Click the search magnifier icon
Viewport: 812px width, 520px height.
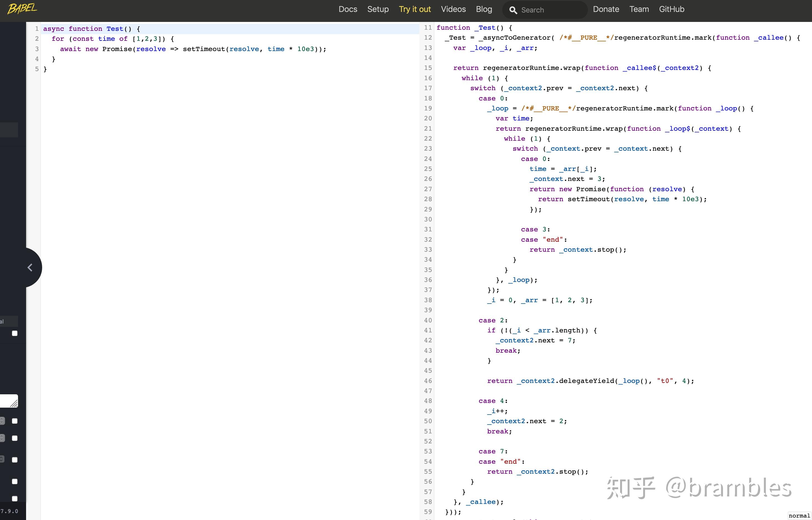[x=513, y=10]
